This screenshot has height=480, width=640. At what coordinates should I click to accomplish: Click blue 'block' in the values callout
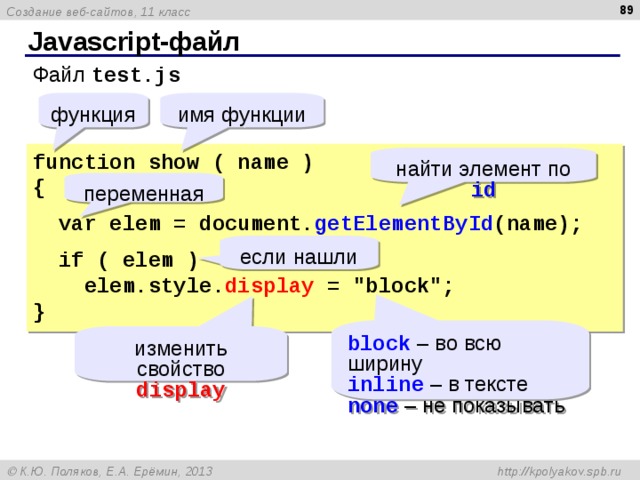[x=379, y=343]
